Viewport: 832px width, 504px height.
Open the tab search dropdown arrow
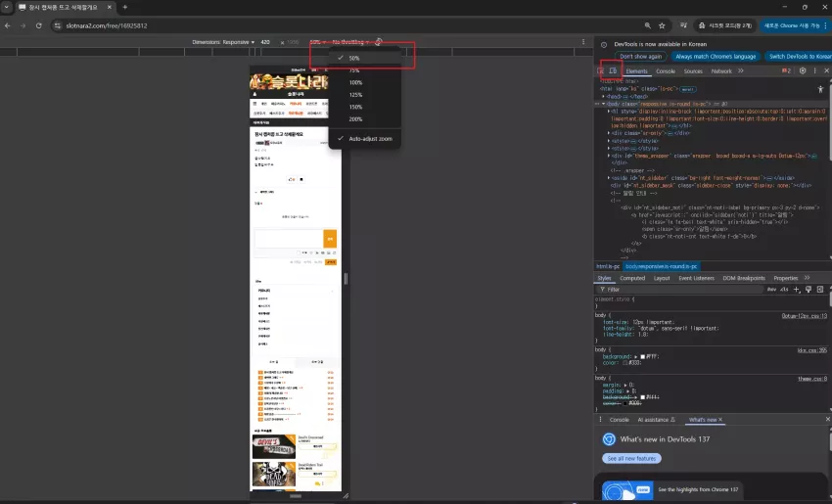tap(7, 8)
